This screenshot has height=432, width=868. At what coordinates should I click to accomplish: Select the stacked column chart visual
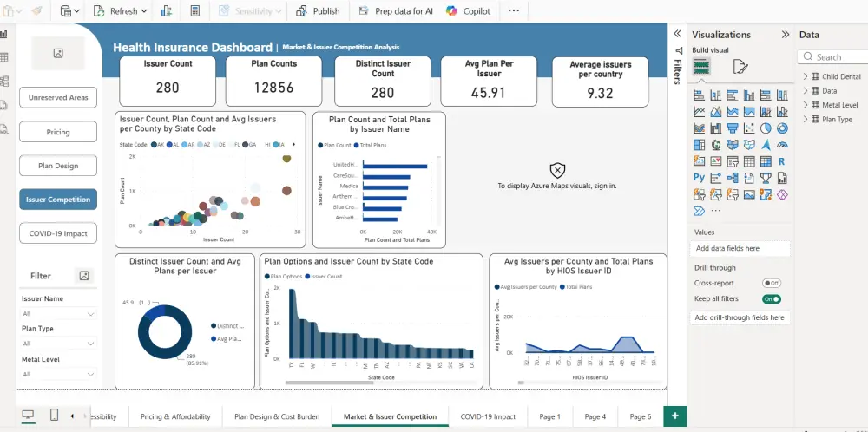click(x=716, y=95)
